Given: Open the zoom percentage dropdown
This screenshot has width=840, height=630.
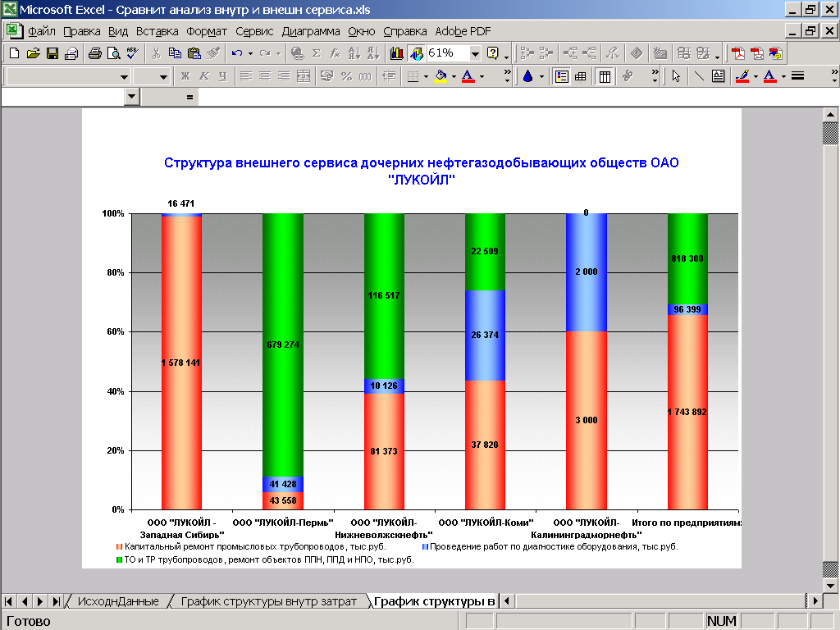Looking at the screenshot, I should (475, 53).
